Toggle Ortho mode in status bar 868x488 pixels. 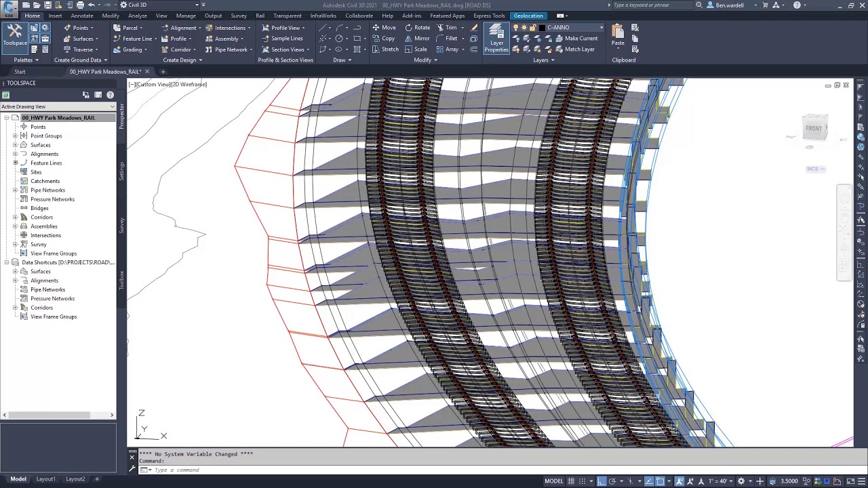[x=601, y=481]
